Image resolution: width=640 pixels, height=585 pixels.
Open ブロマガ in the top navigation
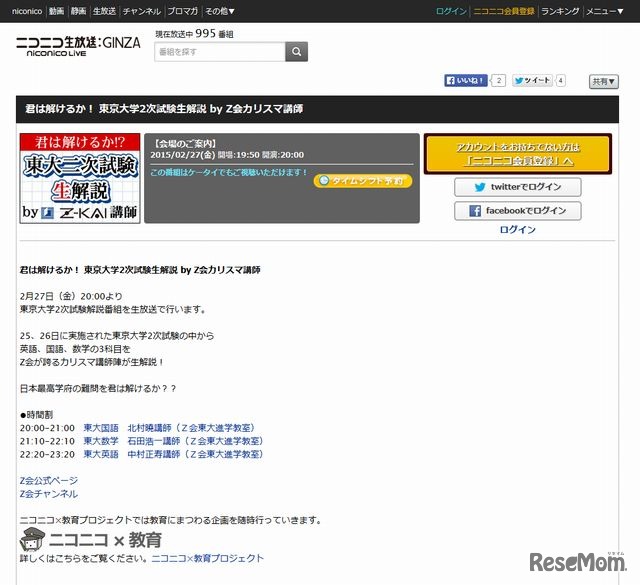coord(182,11)
